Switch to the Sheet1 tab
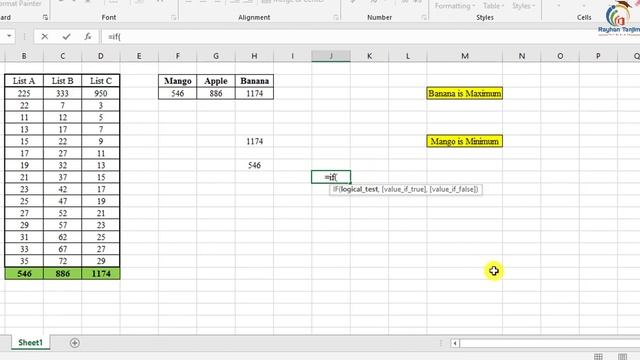 pos(30,342)
